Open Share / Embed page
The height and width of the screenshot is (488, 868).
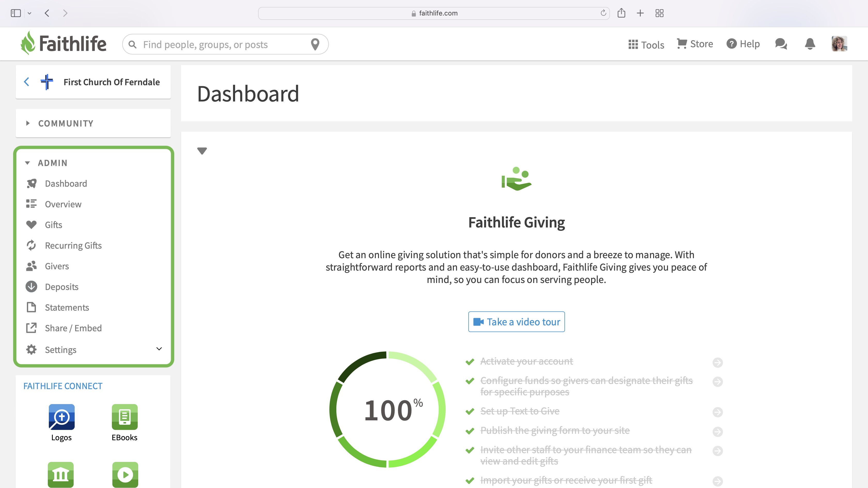[x=73, y=328]
